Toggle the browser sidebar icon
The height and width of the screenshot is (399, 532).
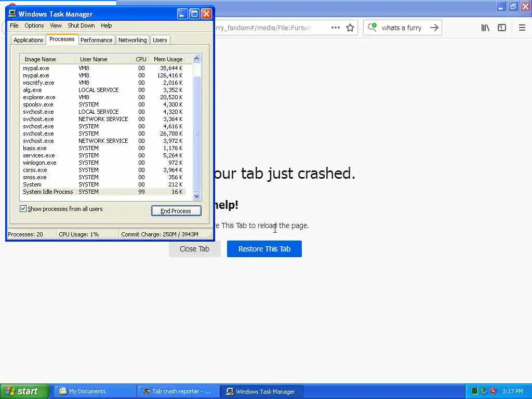point(502,28)
